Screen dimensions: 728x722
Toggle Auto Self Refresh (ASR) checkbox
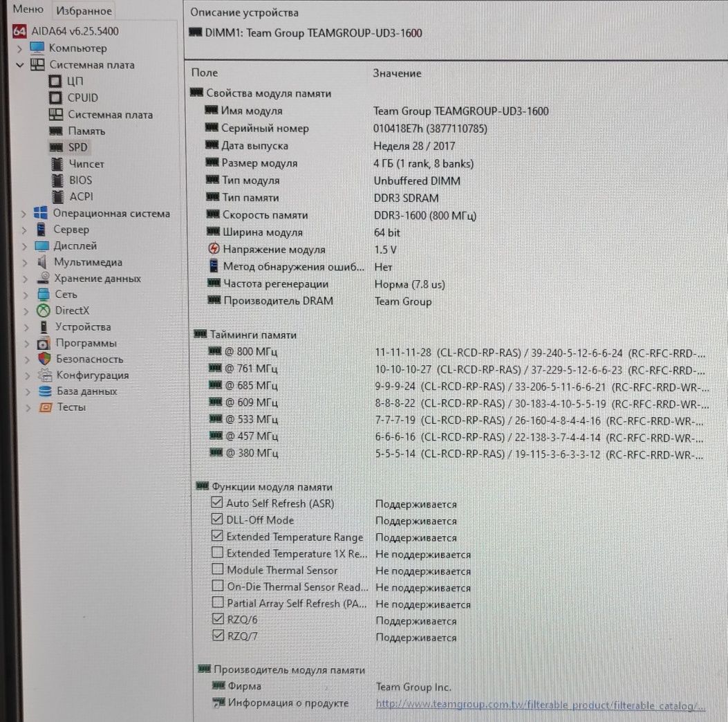tap(217, 502)
